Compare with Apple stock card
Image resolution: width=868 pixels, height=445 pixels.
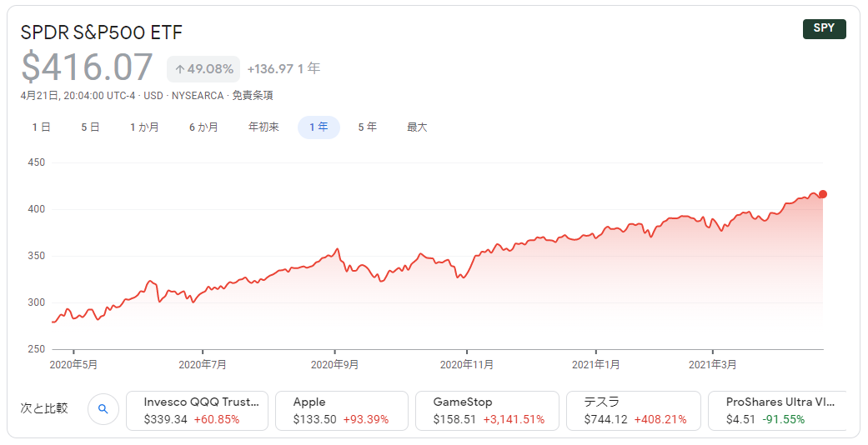point(342,411)
